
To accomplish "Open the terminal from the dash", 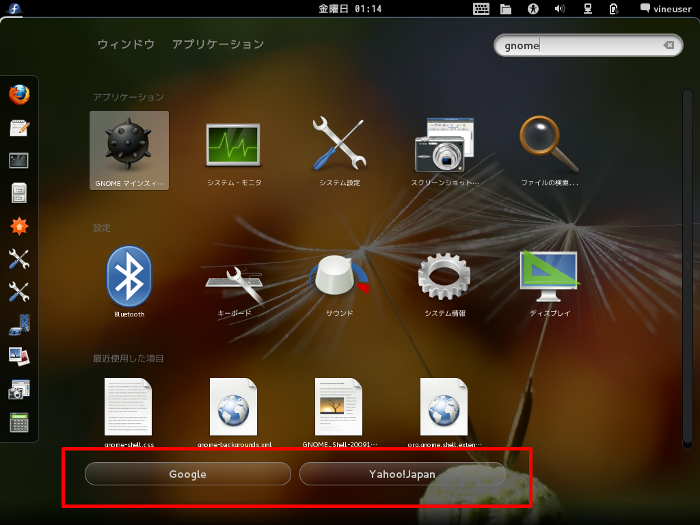I will point(19,161).
